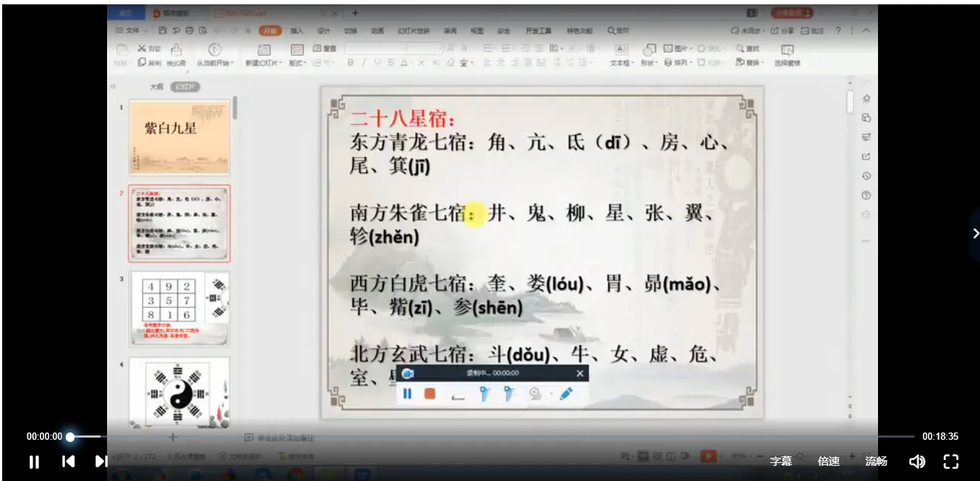The height and width of the screenshot is (481, 980).
Task: Expand the right side panel arrow
Action: [975, 233]
